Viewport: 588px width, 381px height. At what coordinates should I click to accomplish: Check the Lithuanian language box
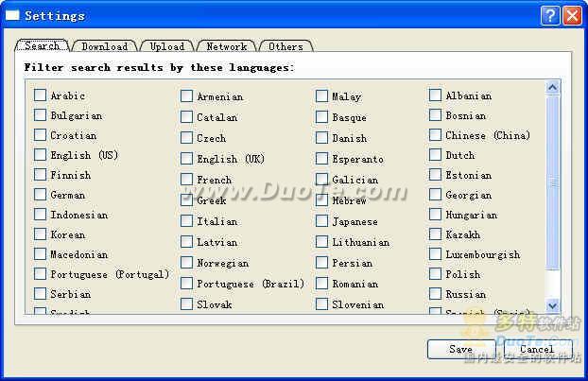pyautogui.click(x=321, y=241)
